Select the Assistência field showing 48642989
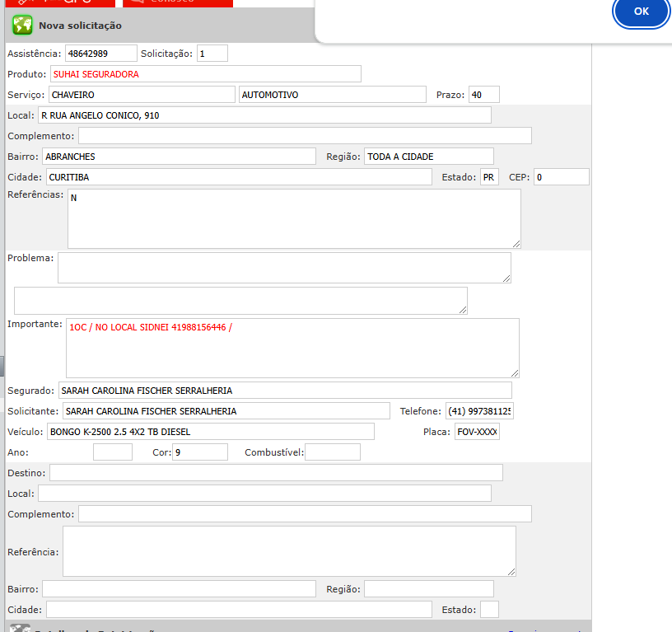The image size is (672, 632). pyautogui.click(x=101, y=54)
